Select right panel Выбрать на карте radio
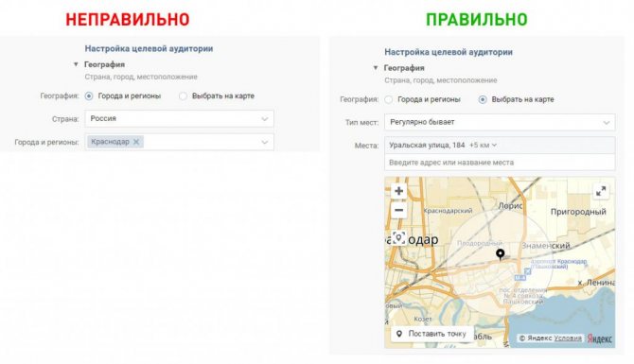Viewport: 634px width, 364px height. (x=483, y=99)
